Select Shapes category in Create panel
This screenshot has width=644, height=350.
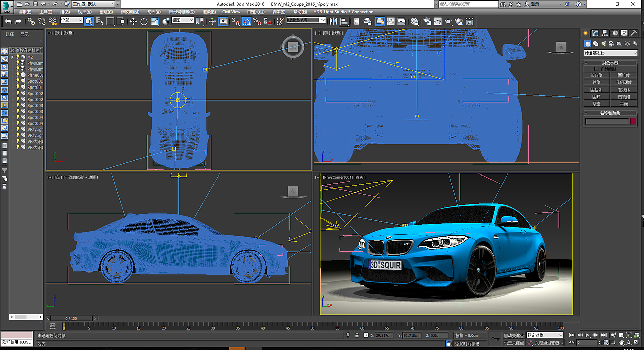click(x=595, y=44)
